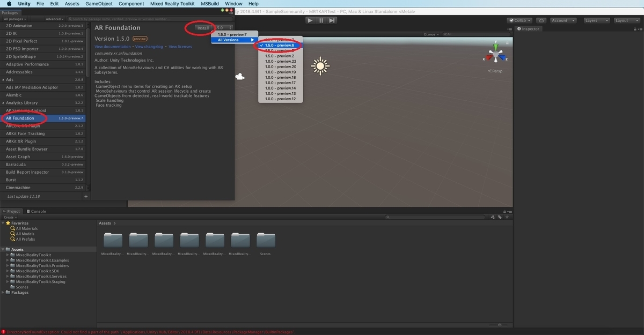Click the camera gizmo in the scene
The height and width of the screenshot is (335, 644).
(x=240, y=77)
